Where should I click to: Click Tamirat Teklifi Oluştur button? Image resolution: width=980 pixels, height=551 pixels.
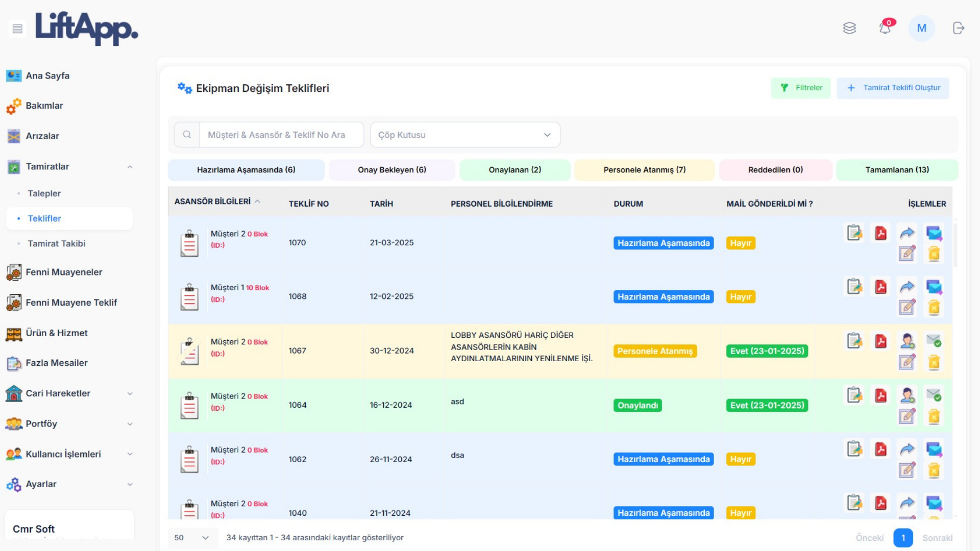point(893,88)
